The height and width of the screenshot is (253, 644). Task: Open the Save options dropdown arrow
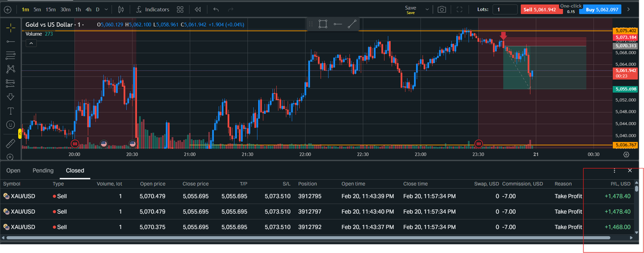(x=427, y=9)
